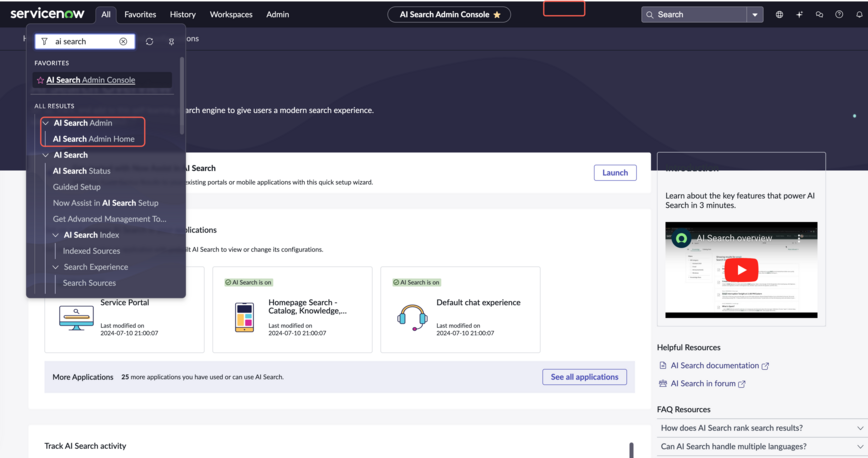868x458 pixels.
Task: Click the navigator menu scrollbar
Action: click(182, 95)
